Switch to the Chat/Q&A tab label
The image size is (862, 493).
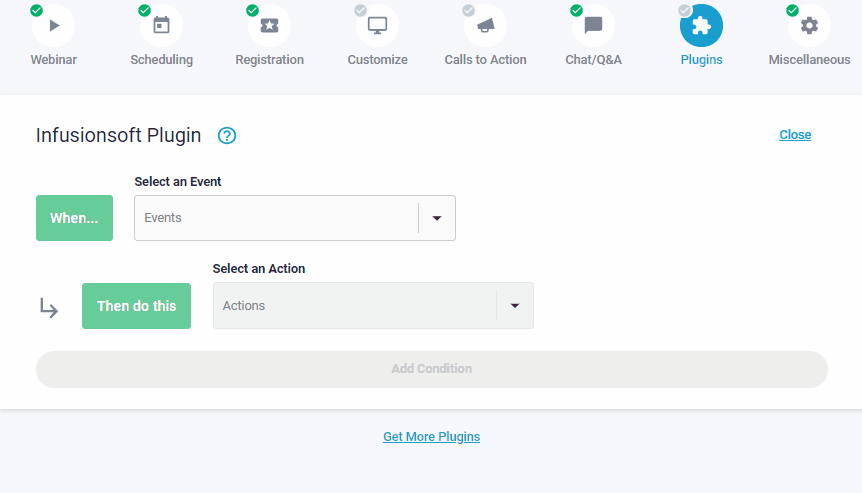point(593,59)
